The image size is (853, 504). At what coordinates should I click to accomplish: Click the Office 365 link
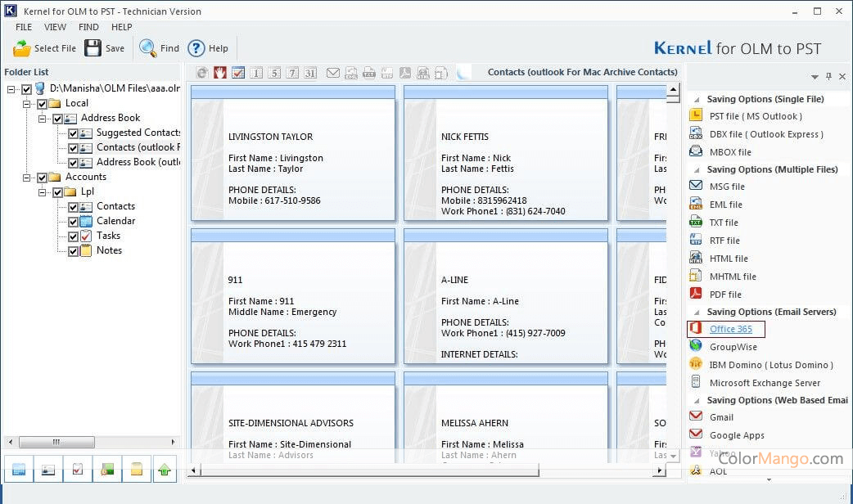730,329
